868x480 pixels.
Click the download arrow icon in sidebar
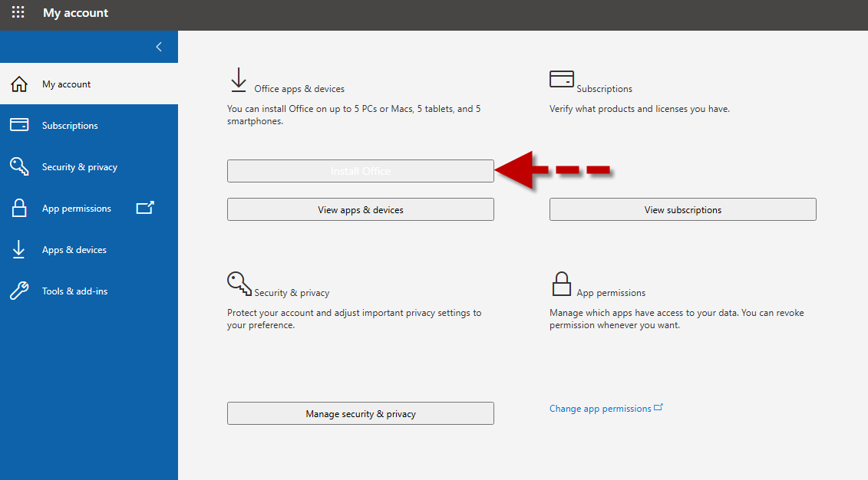pyautogui.click(x=18, y=249)
